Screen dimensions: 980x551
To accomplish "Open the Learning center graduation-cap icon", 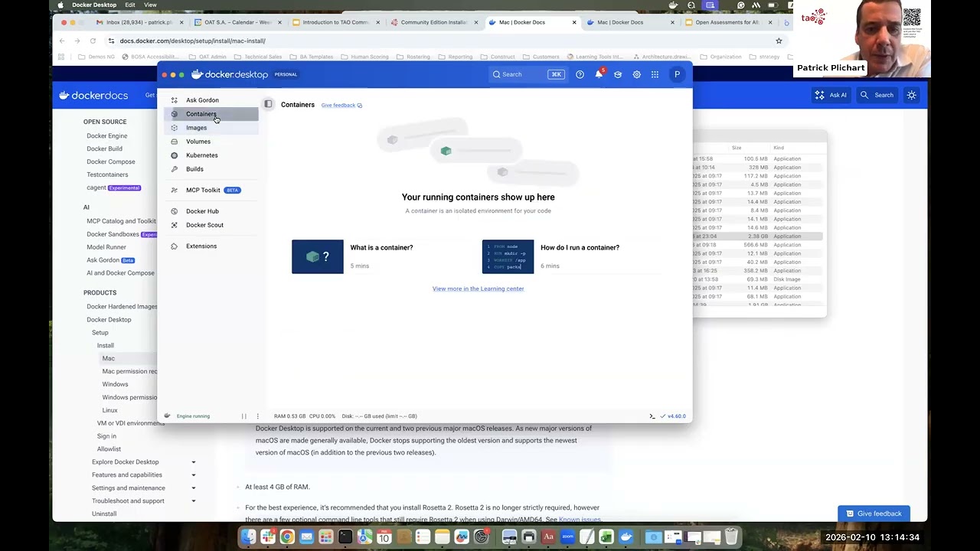I will 618,74.
